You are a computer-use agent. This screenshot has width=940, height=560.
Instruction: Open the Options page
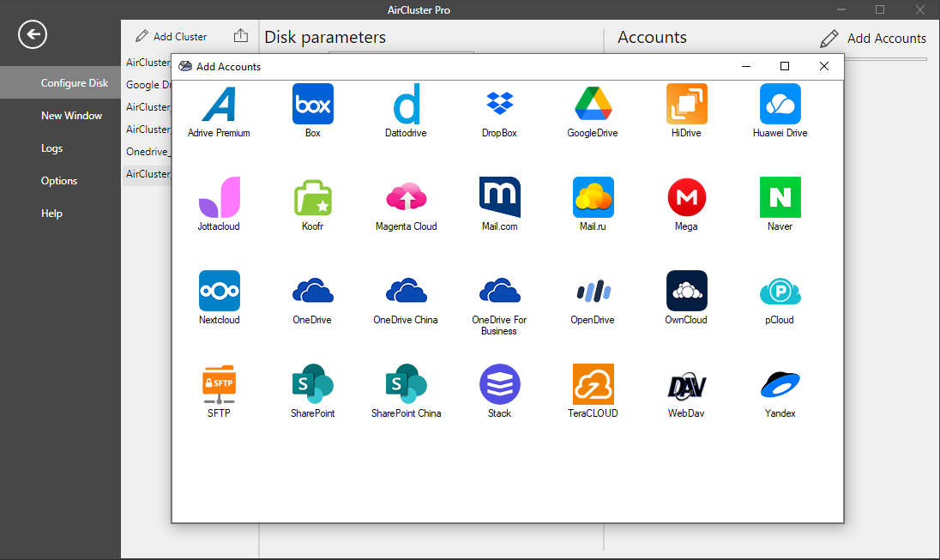(59, 181)
